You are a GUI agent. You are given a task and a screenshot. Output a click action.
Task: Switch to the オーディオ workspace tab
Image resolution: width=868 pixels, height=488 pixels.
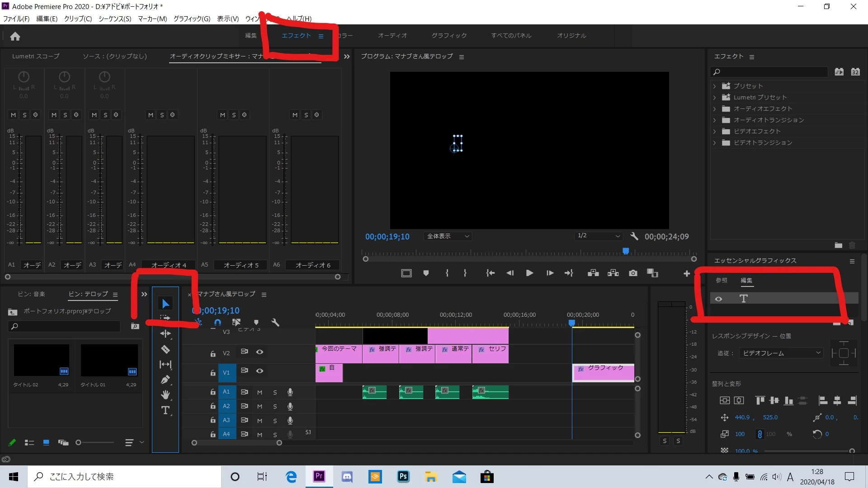pyautogui.click(x=392, y=36)
